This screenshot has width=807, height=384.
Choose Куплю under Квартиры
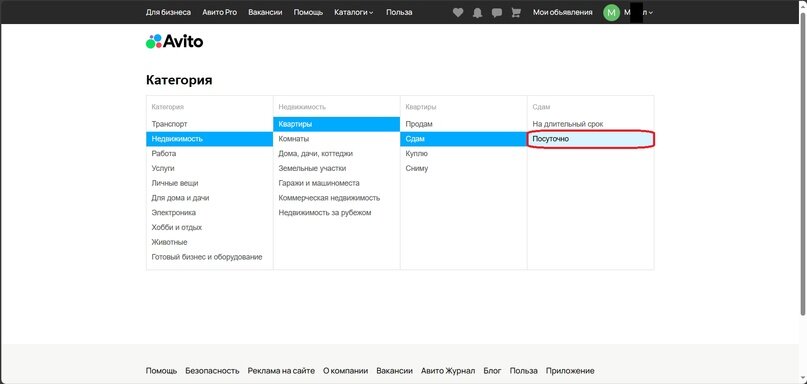pyautogui.click(x=464, y=153)
